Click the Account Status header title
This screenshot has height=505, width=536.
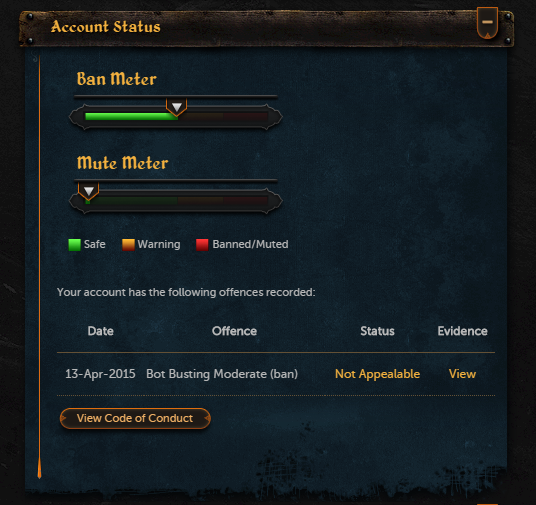106,27
